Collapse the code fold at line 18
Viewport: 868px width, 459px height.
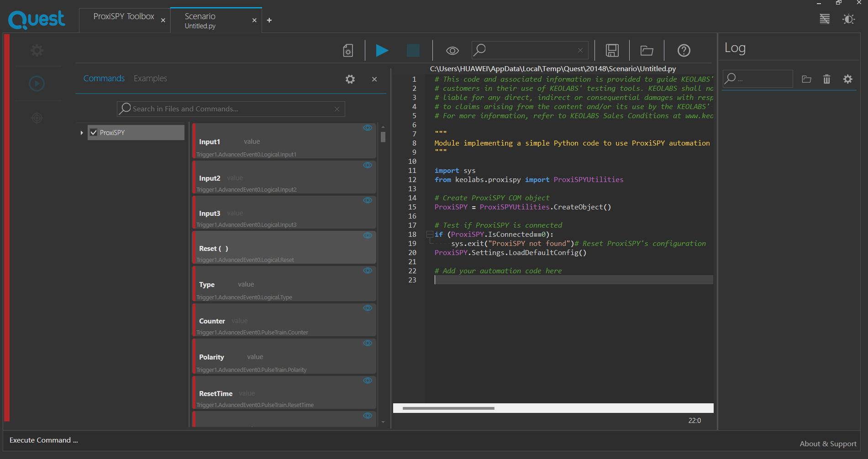coord(430,235)
